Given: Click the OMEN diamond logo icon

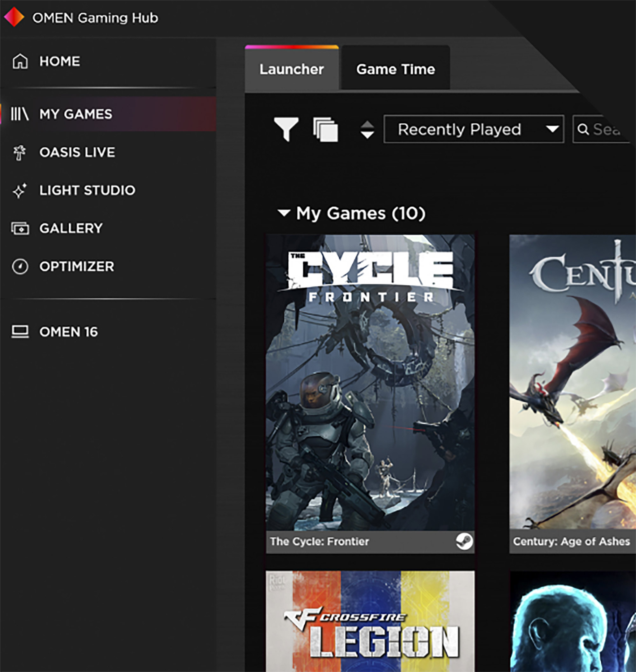Looking at the screenshot, I should [14, 17].
